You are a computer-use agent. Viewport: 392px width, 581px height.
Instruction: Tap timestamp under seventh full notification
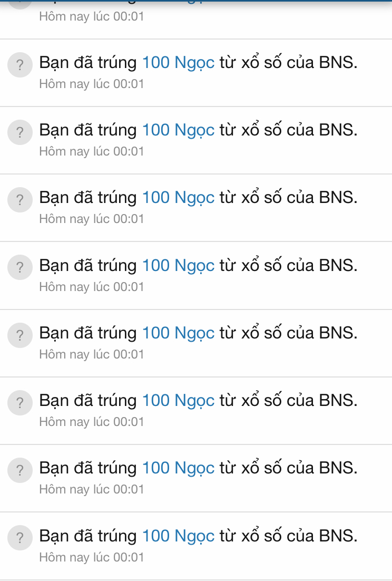point(91,489)
